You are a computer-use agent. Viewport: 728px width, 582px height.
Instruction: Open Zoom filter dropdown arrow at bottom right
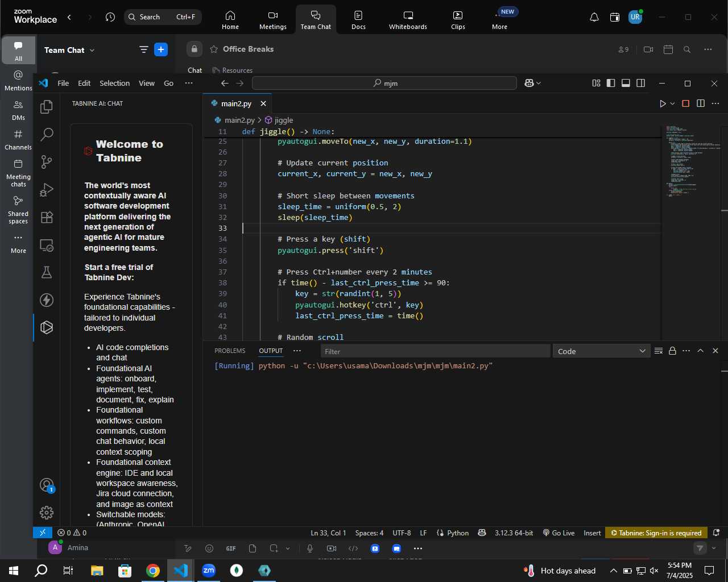coord(714,548)
